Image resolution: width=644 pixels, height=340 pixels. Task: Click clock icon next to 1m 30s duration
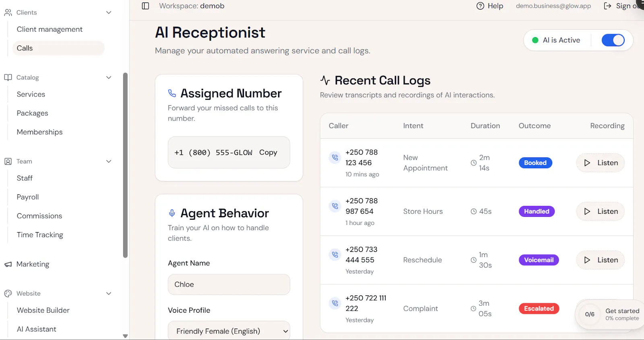[x=474, y=260]
